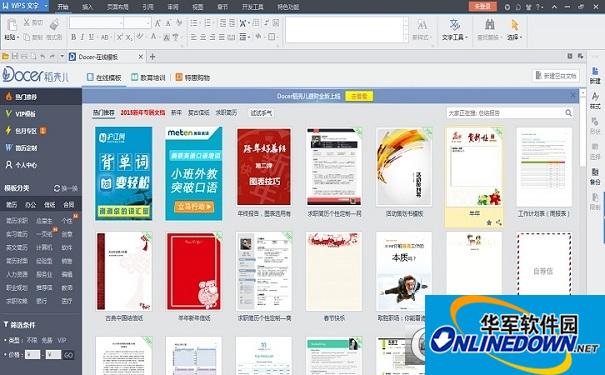Collapse the ribbon with the caret icon
Screen dimensions: 605x375
[554, 7]
